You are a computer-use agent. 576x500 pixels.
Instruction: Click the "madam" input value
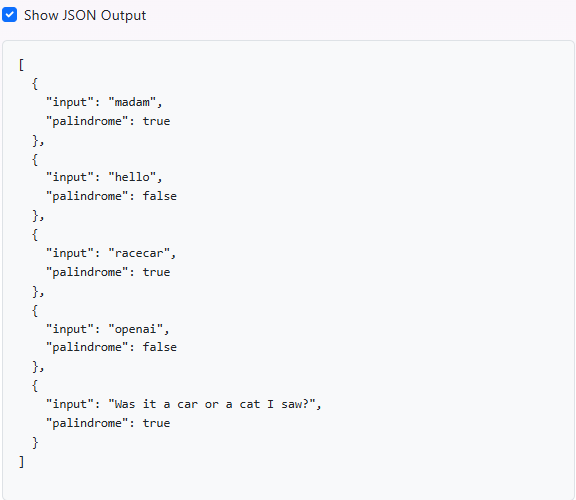click(132, 102)
